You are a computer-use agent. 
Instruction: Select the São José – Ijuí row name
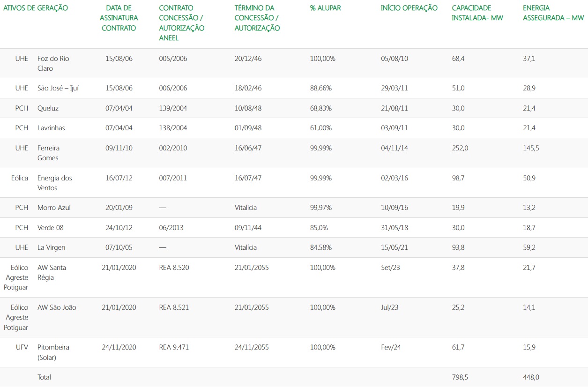(x=58, y=88)
